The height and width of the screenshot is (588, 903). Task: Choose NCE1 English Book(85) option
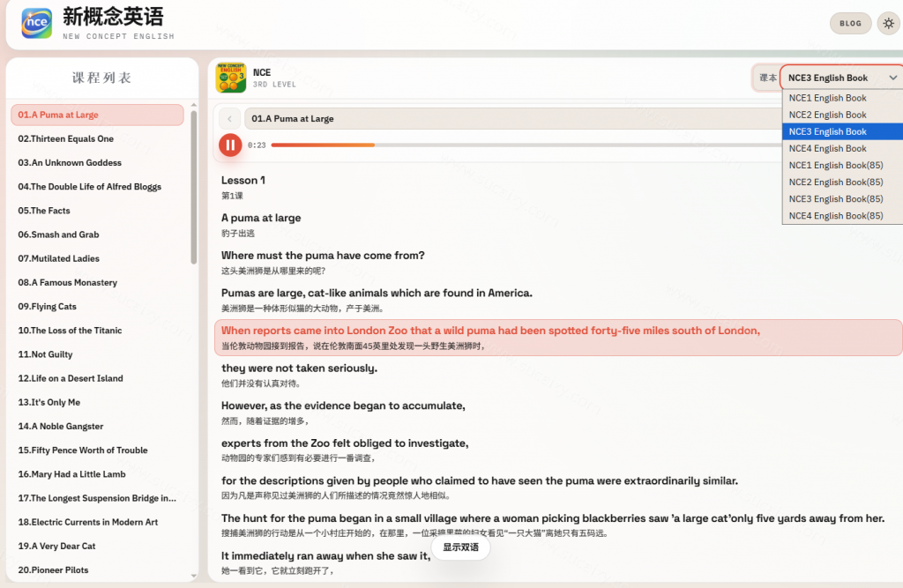point(842,165)
